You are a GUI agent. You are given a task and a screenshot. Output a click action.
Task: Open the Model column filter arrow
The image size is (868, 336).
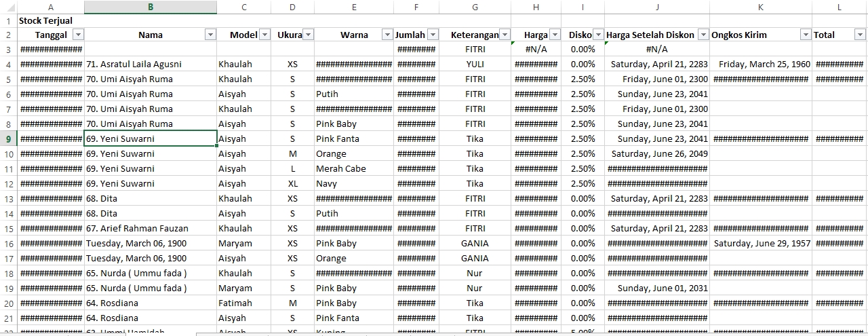264,35
